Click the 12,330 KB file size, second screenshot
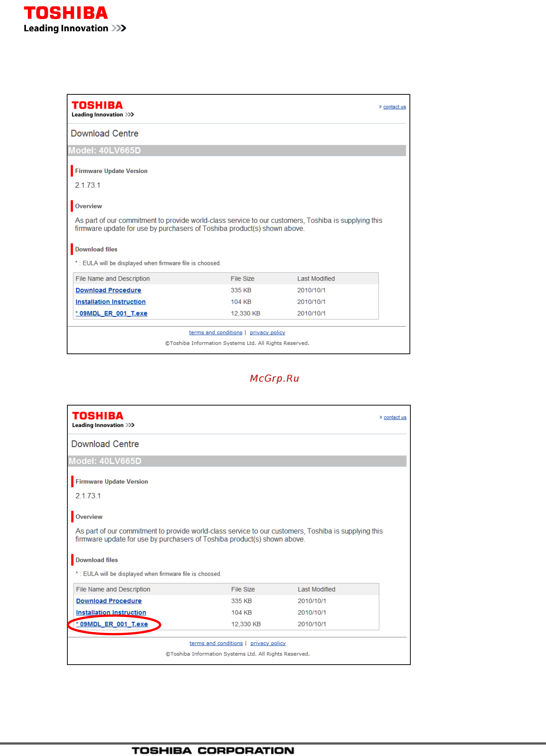The width and height of the screenshot is (546, 756). point(246,624)
